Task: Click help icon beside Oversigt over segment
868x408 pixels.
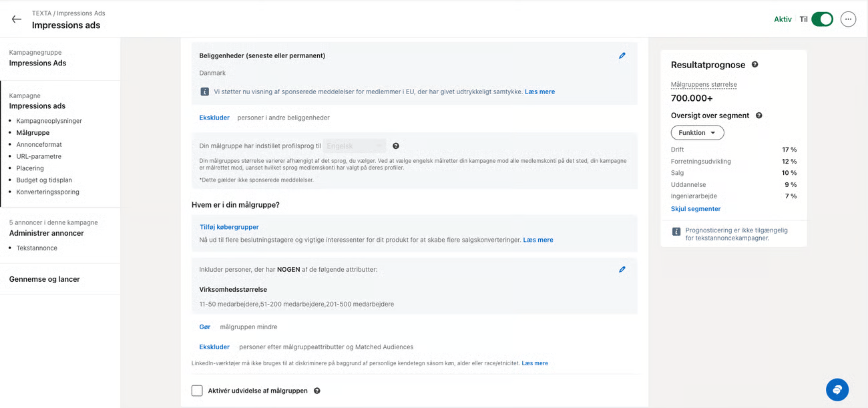Action: click(x=758, y=116)
